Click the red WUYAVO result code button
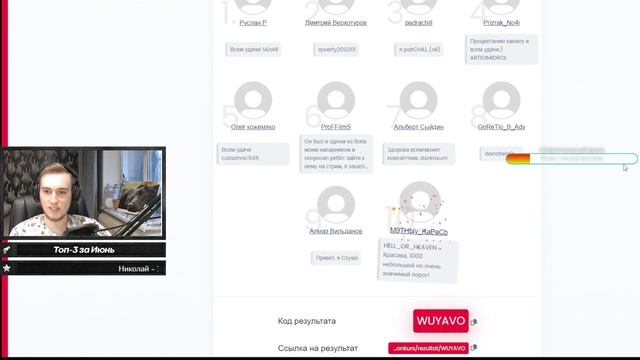Screen dimensions: 640x360 coord(441,321)
